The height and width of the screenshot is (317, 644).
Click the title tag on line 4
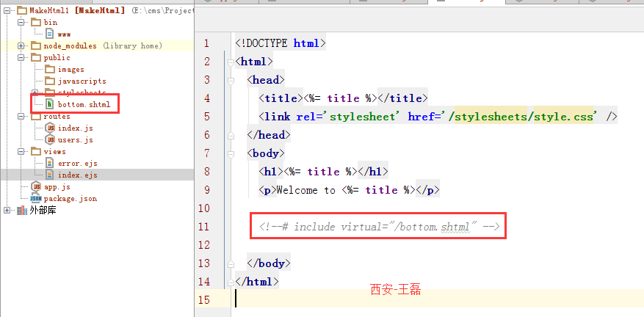pos(281,98)
